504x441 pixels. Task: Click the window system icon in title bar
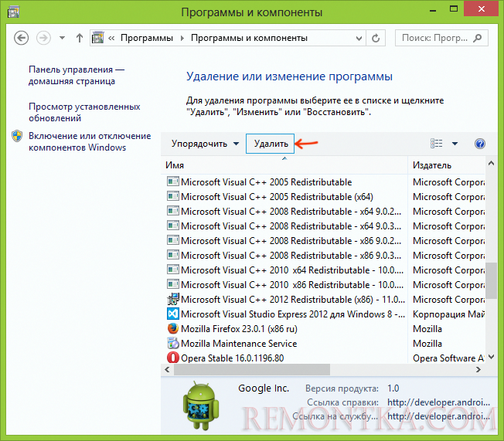pyautogui.click(x=14, y=12)
